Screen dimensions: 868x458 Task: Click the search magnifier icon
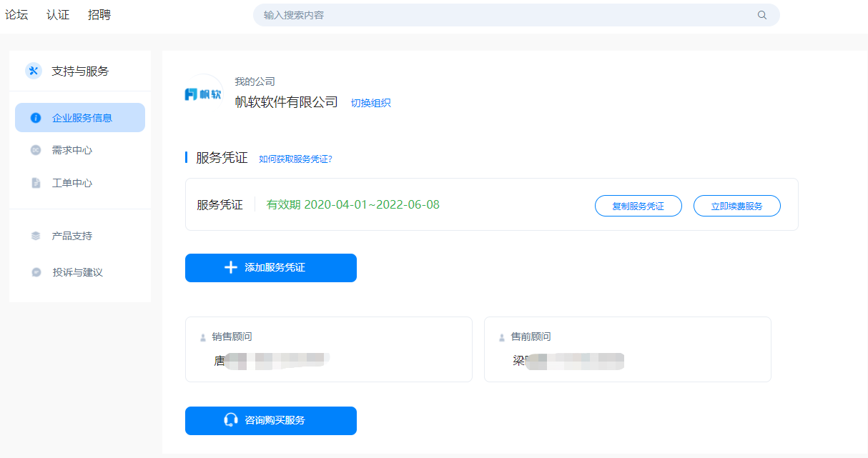[762, 15]
